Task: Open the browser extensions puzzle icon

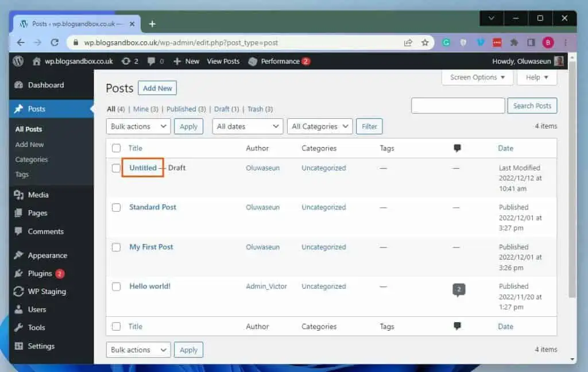Action: (514, 42)
